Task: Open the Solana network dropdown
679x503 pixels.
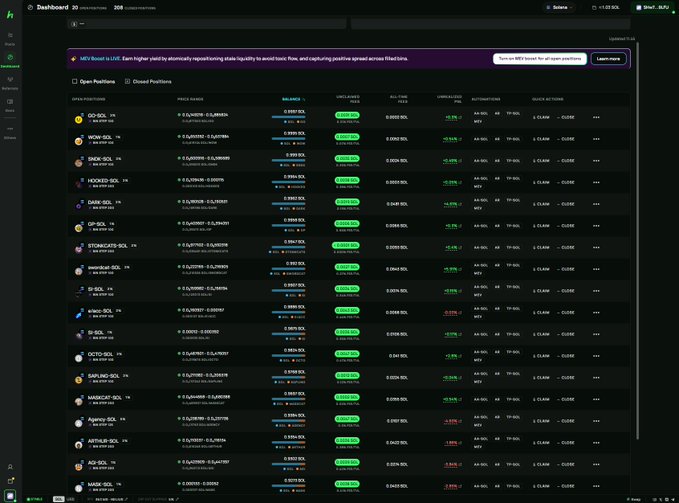Action: click(559, 7)
